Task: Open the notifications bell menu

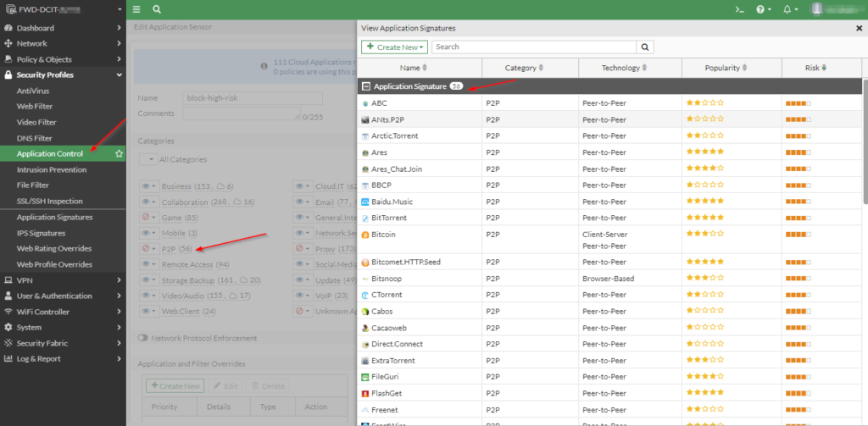Action: coord(791,9)
